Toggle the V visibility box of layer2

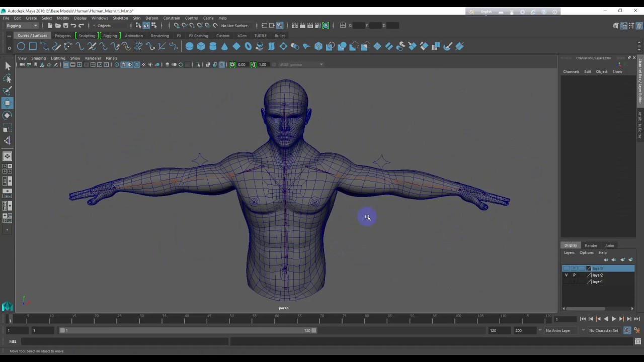566,275
